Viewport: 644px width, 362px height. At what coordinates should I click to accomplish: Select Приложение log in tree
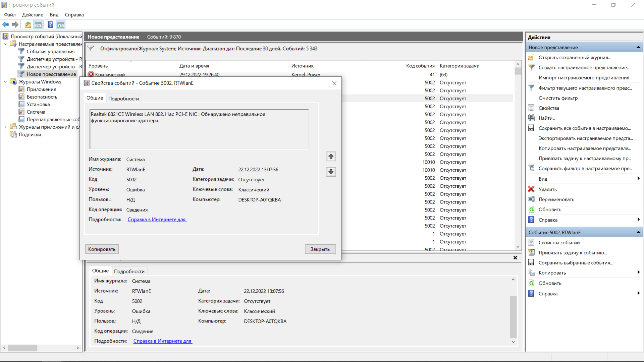[x=41, y=89]
